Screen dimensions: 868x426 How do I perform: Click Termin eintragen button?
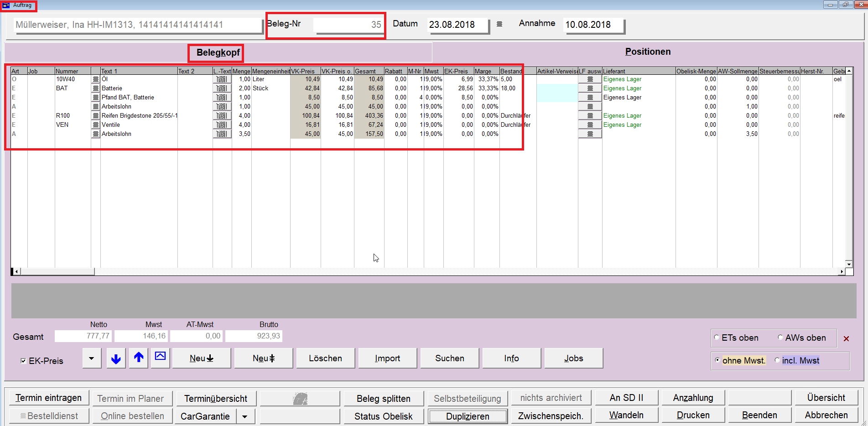pyautogui.click(x=48, y=398)
